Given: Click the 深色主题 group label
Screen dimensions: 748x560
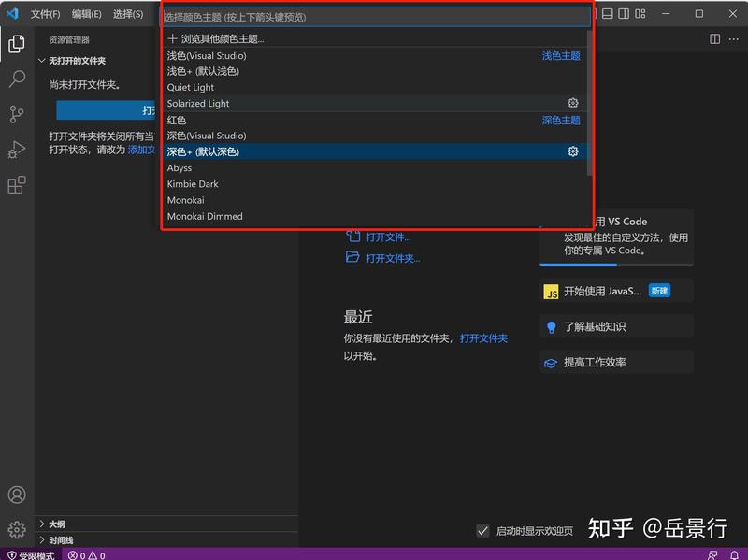Looking at the screenshot, I should click(561, 121).
